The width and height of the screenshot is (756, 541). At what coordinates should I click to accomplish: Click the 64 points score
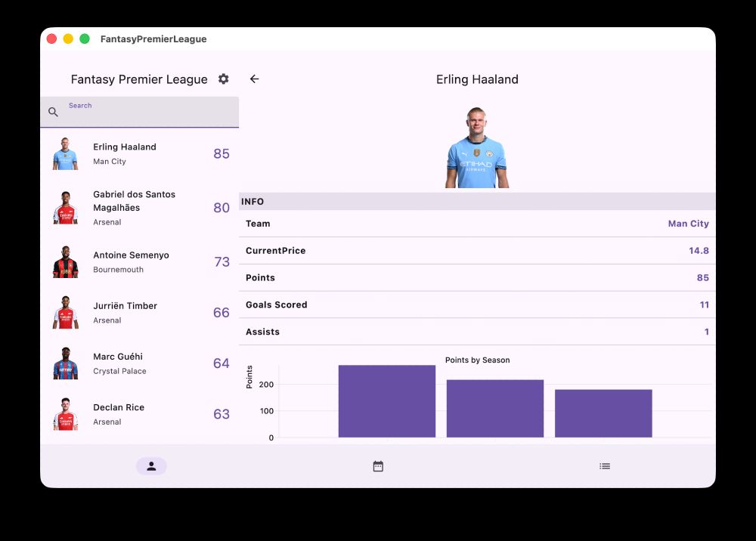222,363
